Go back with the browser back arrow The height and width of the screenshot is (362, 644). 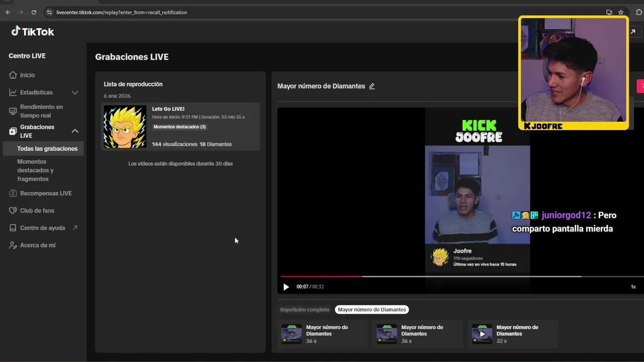8,12
